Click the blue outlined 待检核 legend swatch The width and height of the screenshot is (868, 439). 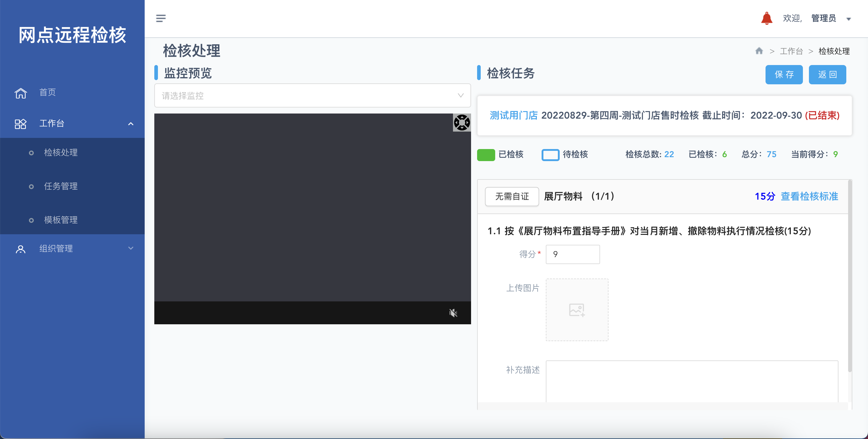[550, 155]
